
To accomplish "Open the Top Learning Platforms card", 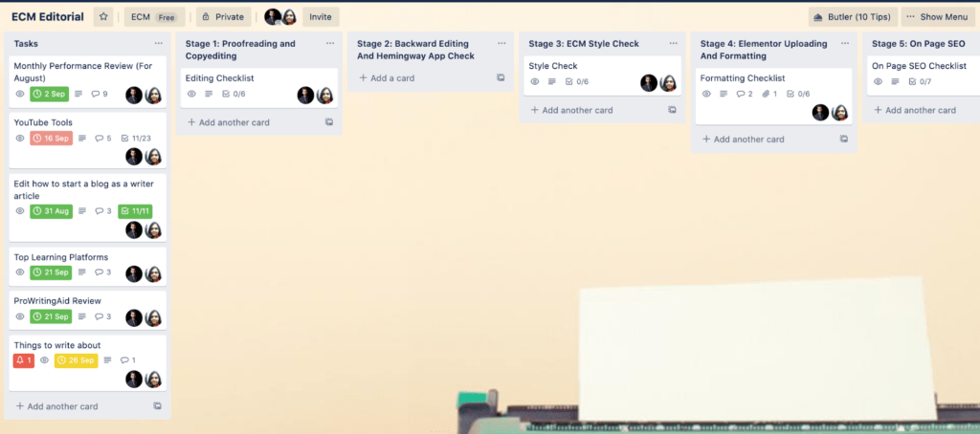I will [x=60, y=257].
